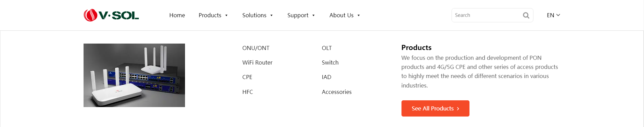Expand the Support dropdown arrow
Viewport: 644px width, 127px height.
(x=314, y=16)
